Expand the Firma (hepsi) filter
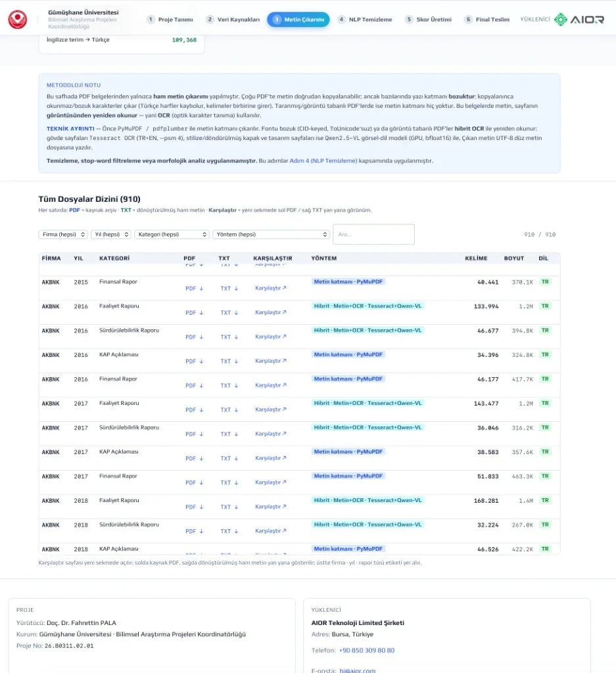616x673 pixels. pyautogui.click(x=63, y=235)
